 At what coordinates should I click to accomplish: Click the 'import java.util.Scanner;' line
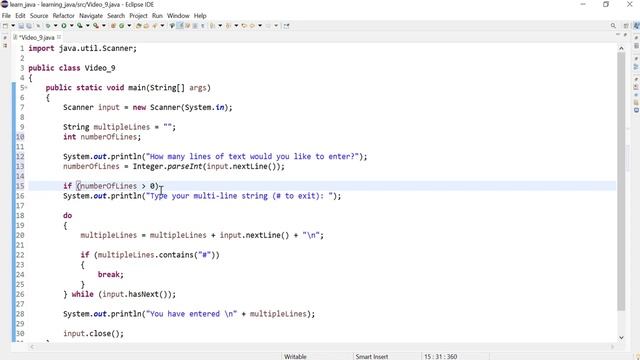82,48
